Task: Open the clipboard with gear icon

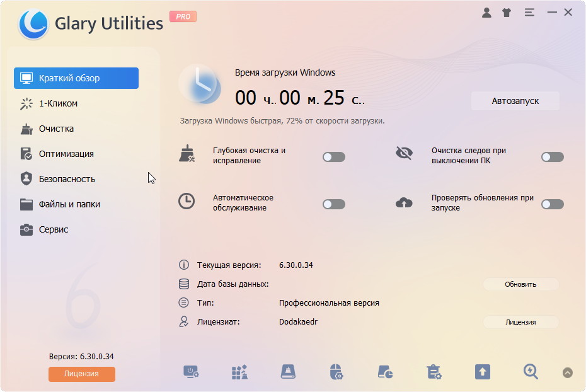Action: [x=434, y=372]
